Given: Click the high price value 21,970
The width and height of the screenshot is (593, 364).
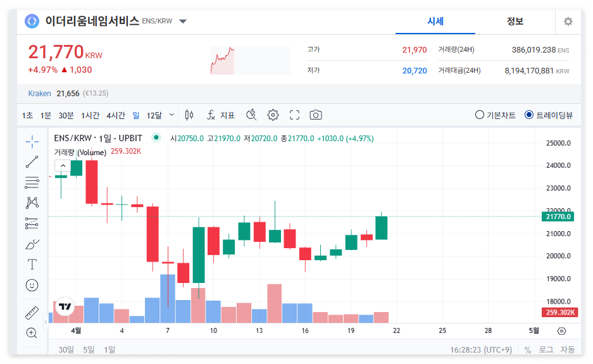Looking at the screenshot, I should (414, 50).
